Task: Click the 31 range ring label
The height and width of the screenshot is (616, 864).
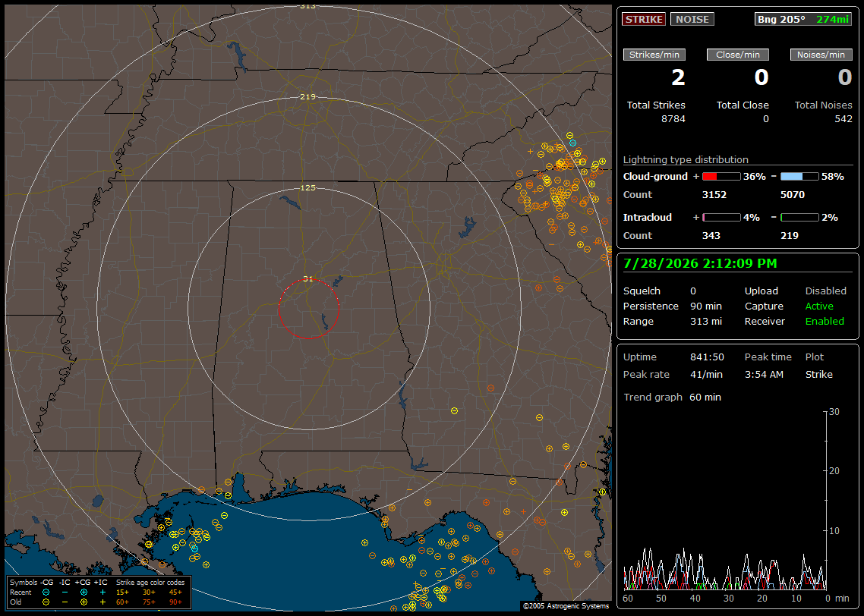Action: pos(308,278)
